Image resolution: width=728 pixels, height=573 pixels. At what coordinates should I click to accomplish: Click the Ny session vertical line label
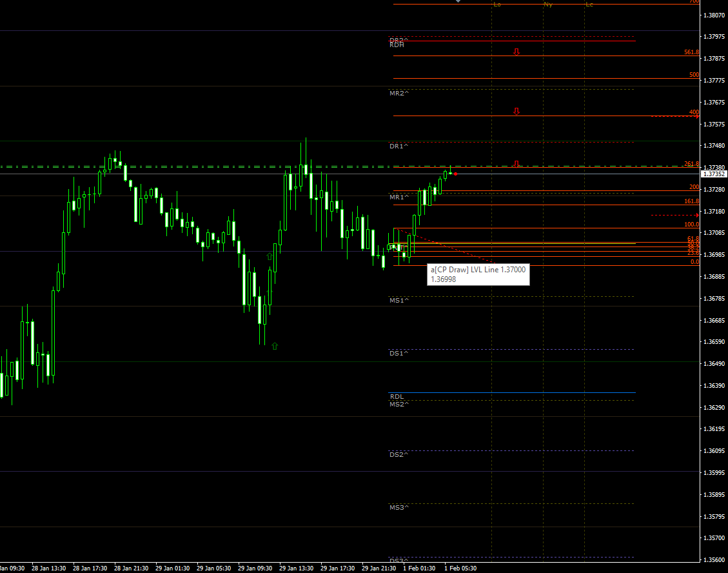547,5
